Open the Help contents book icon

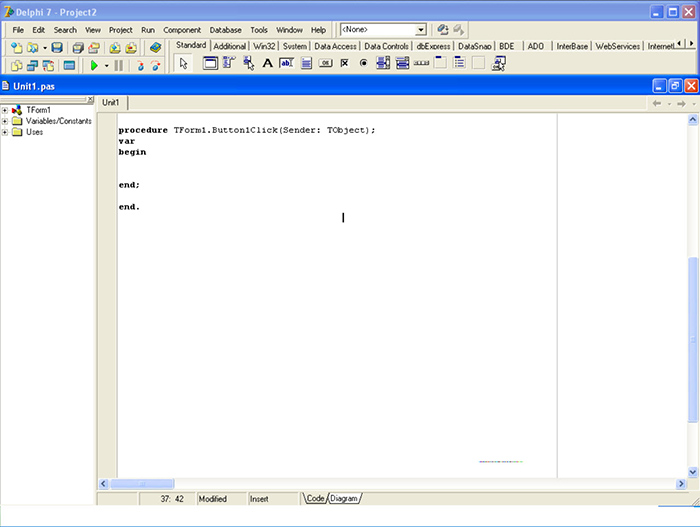coord(155,47)
